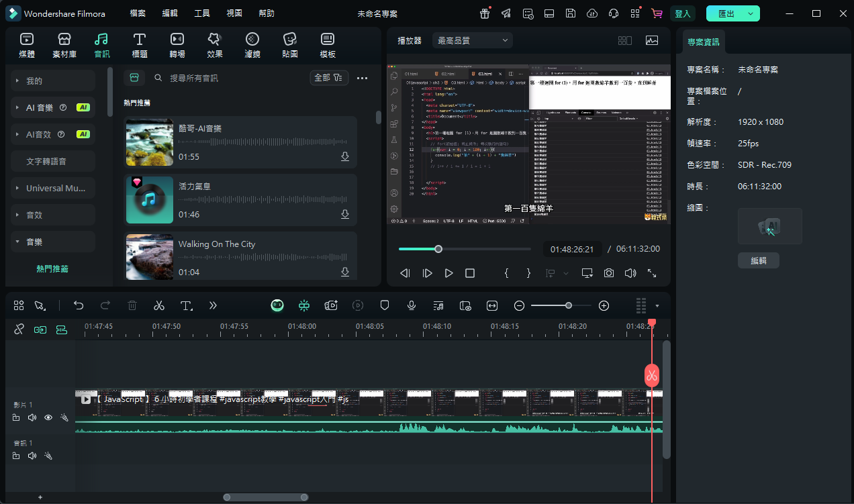The image size is (854, 504).
Task: Open the gift icon in the title bar
Action: coord(485,13)
